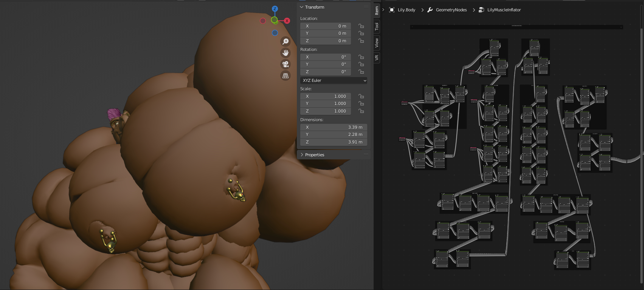Image resolution: width=644 pixels, height=290 pixels.
Task: Click Lily.Body in the breadcrumb path
Action: 406,10
